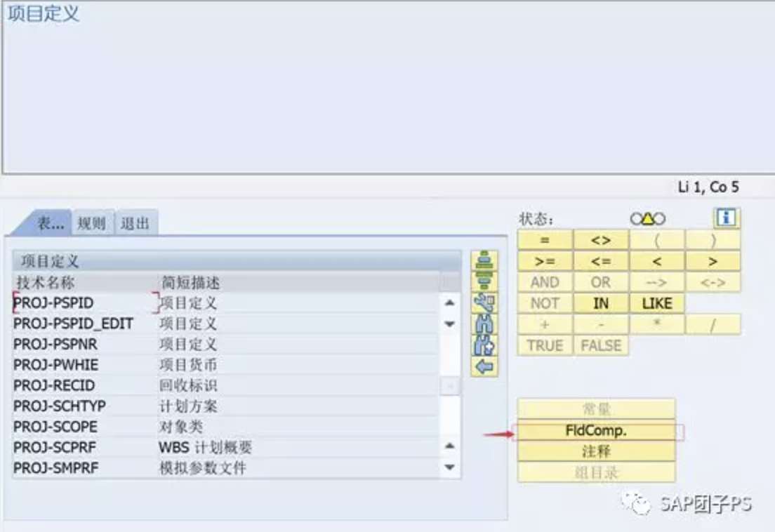
Task: Click the AND operator button
Action: (545, 282)
